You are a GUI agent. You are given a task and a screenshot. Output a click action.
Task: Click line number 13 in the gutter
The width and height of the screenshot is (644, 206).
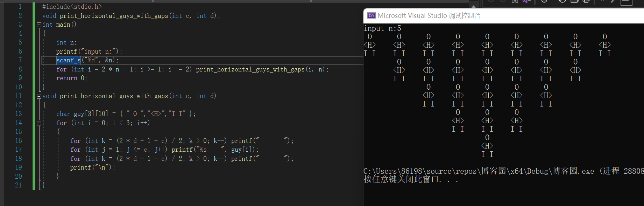pos(19,114)
